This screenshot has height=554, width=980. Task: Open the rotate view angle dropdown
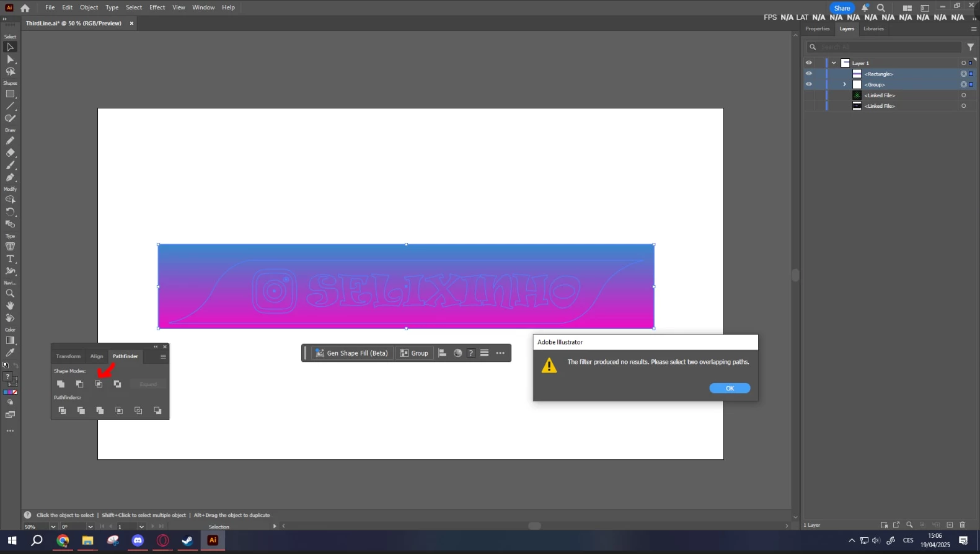pos(90,527)
